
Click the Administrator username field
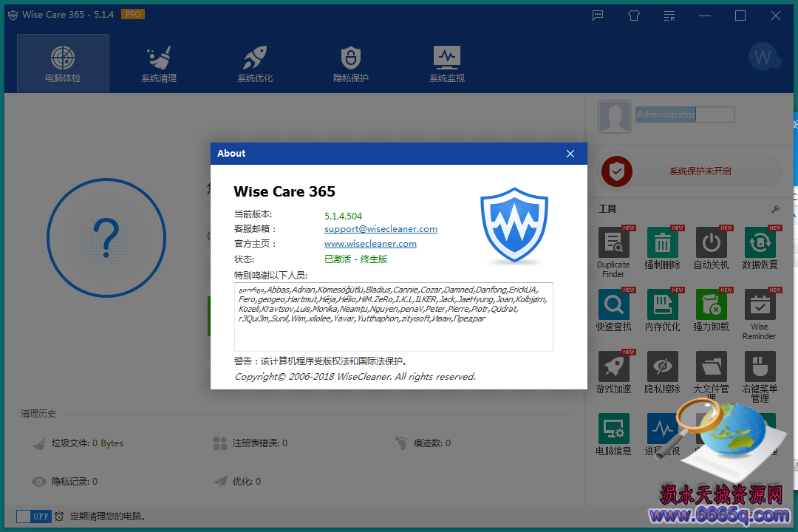(685, 115)
